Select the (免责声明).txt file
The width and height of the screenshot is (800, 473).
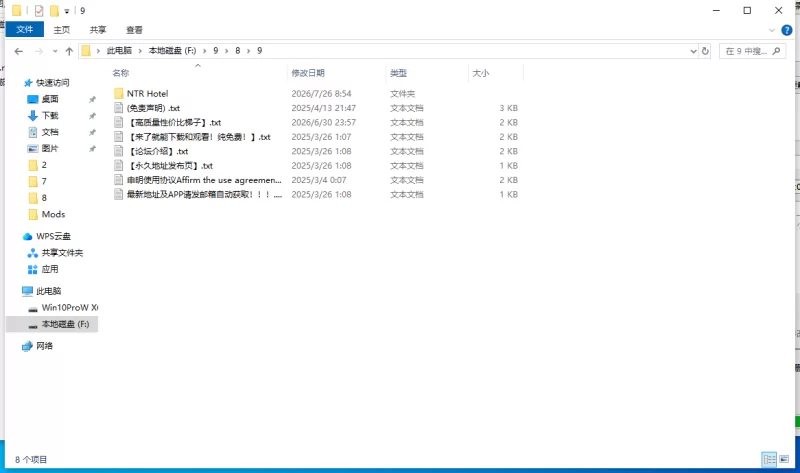click(x=153, y=108)
